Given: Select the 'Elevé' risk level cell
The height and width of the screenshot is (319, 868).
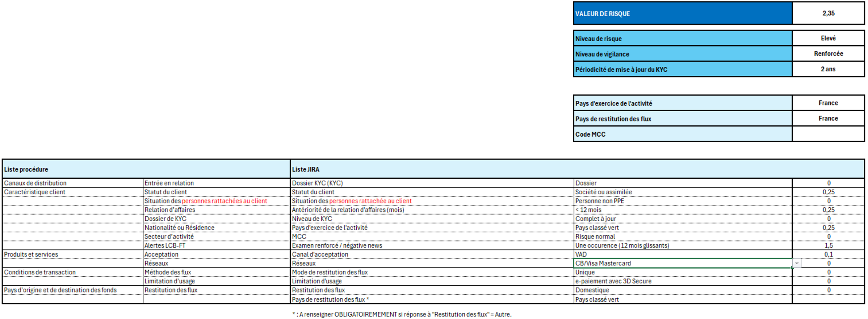Looking at the screenshot, I should [828, 38].
